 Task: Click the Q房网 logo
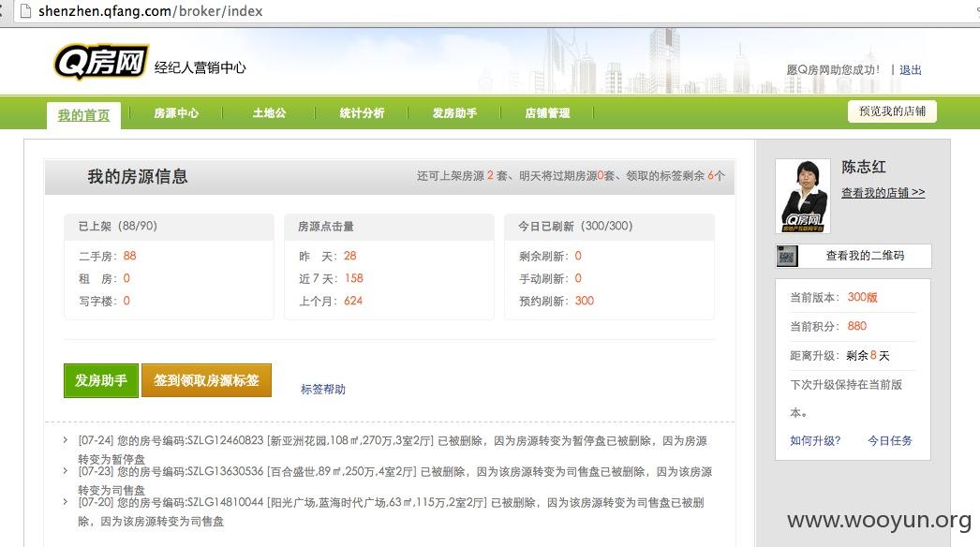point(101,62)
